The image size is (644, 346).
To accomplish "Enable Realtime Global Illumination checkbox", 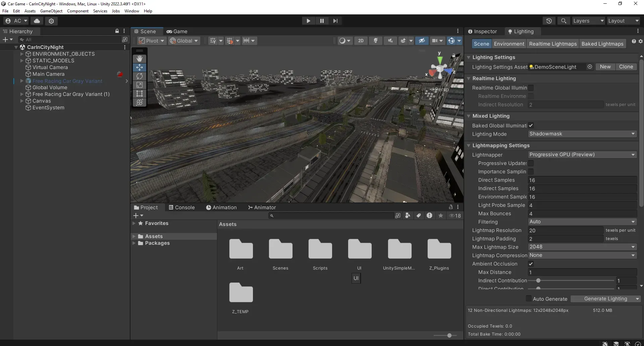I will pos(531,88).
